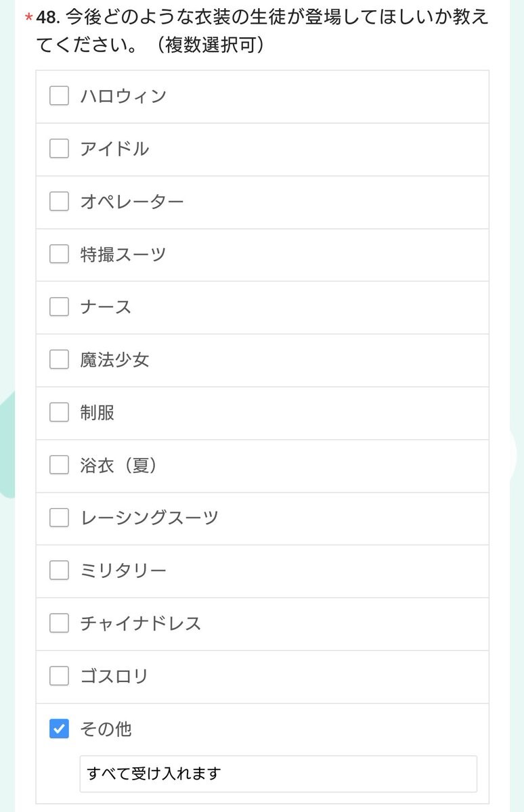524x812 pixels.
Task: Click the チャイナドレス option label
Action: pyautogui.click(x=141, y=624)
